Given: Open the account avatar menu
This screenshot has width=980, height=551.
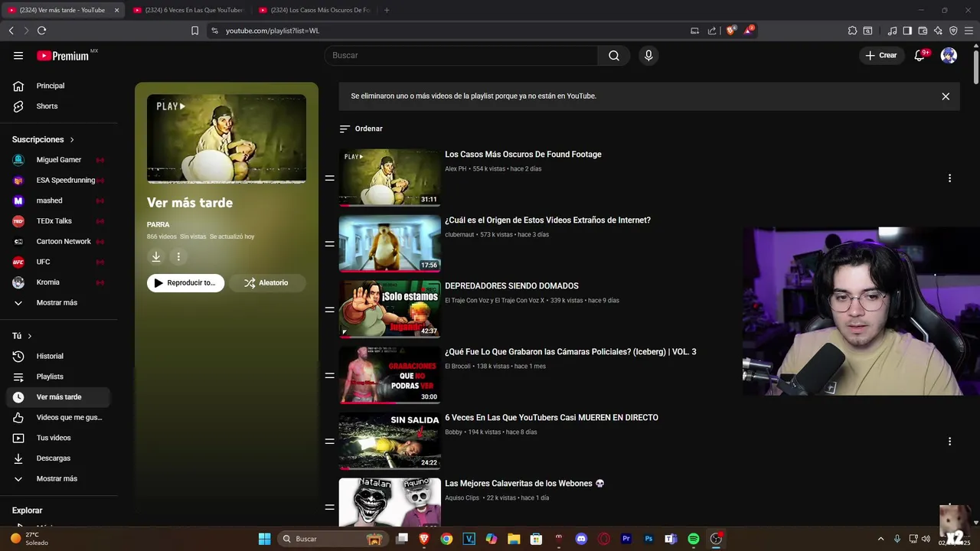Looking at the screenshot, I should pyautogui.click(x=949, y=55).
